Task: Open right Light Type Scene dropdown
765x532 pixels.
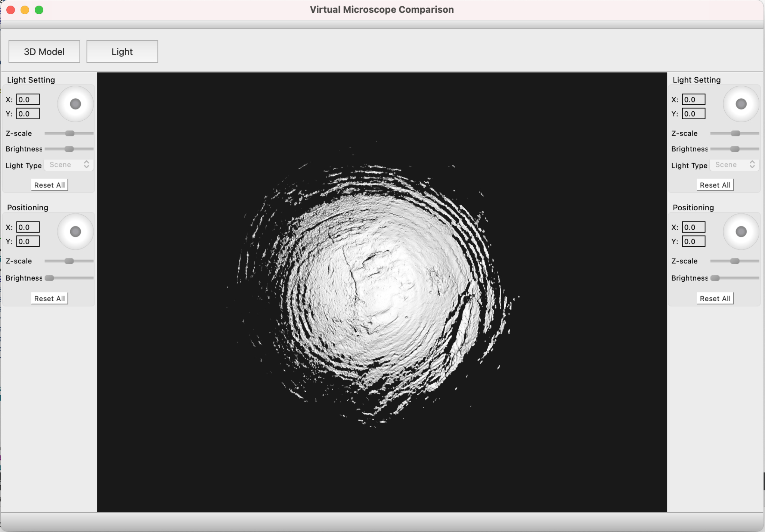Action: pos(735,165)
